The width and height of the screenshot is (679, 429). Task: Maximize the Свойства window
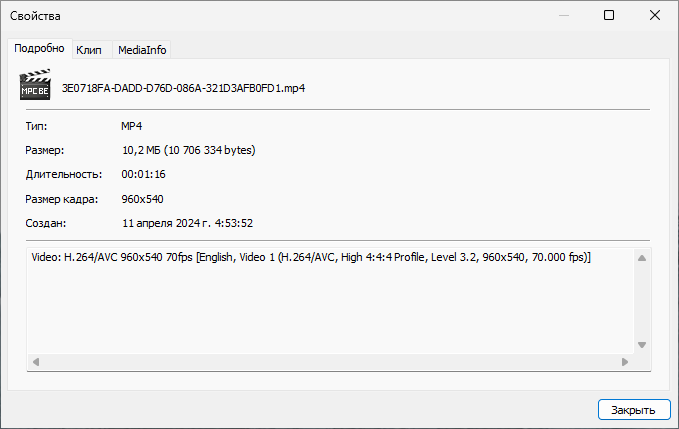[609, 16]
